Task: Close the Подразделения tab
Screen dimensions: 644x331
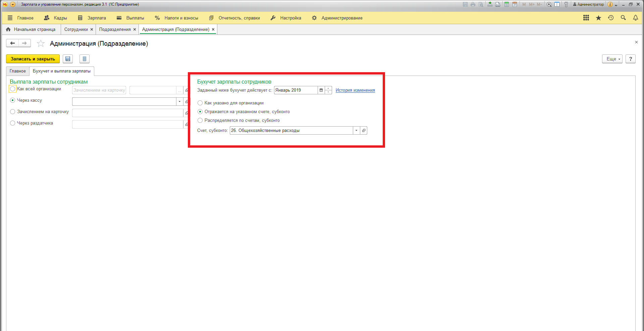Action: [135, 30]
